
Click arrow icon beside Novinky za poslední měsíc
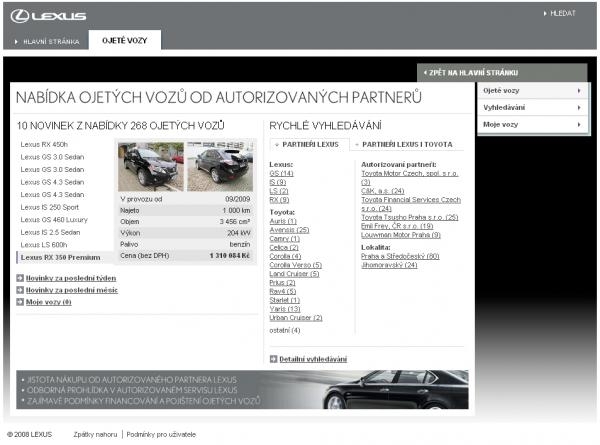pos(20,290)
